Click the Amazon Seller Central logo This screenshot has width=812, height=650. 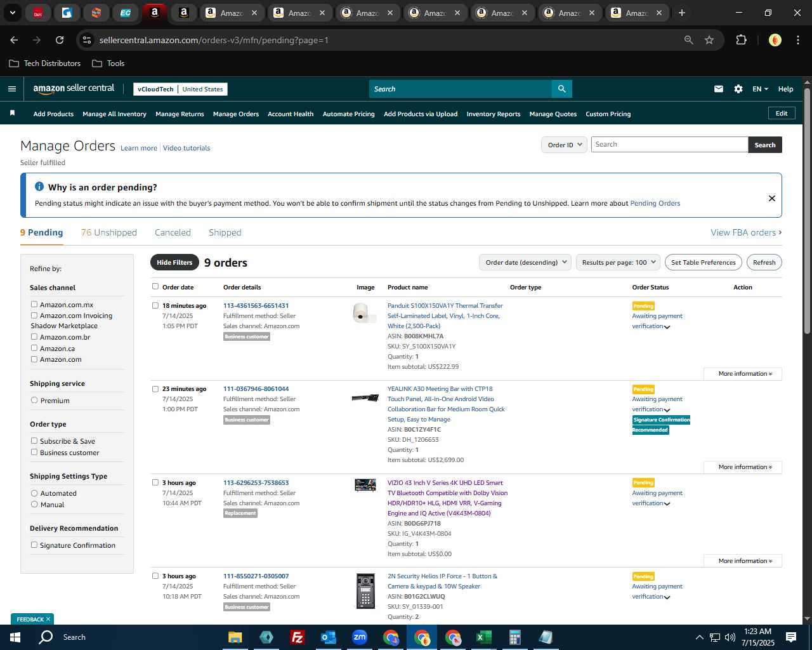(x=74, y=89)
